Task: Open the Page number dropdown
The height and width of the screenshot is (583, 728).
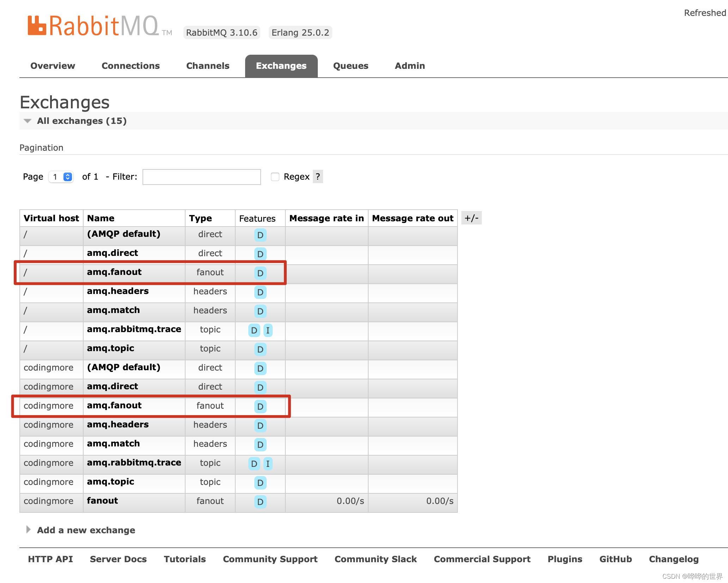Action: (x=61, y=176)
